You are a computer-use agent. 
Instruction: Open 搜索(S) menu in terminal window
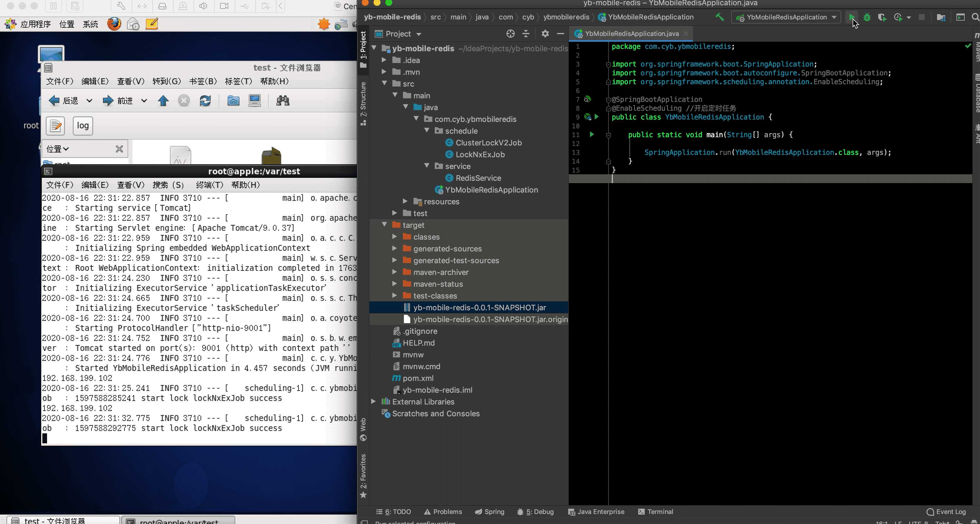click(x=168, y=185)
